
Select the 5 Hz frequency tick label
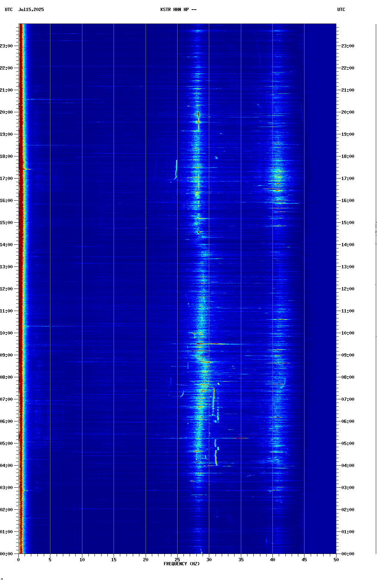(x=50, y=560)
